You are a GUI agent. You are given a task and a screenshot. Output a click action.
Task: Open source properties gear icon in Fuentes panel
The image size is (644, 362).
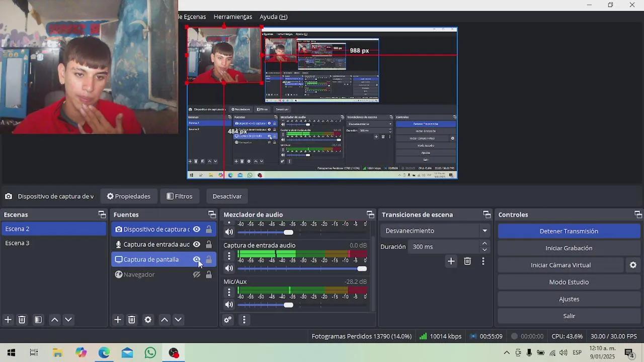click(148, 319)
